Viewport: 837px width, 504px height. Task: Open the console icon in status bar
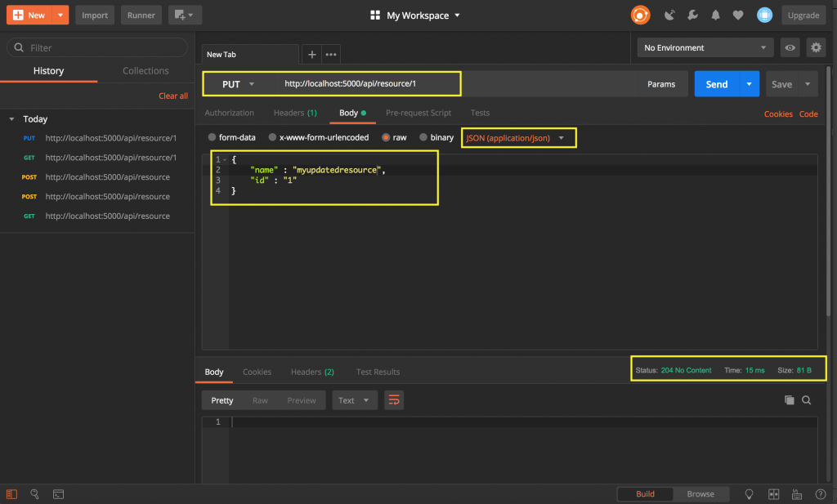coord(59,494)
